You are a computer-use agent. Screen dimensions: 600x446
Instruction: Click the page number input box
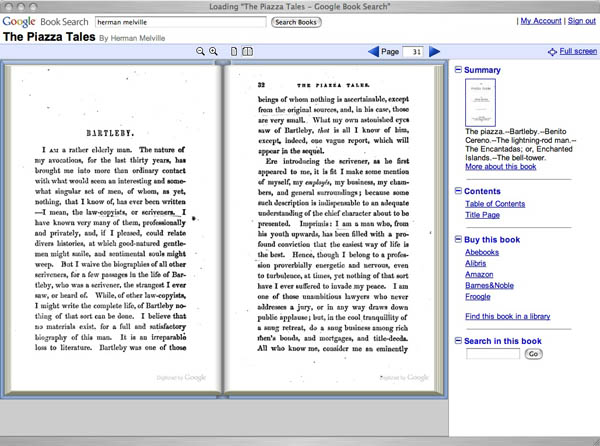pyautogui.click(x=413, y=52)
